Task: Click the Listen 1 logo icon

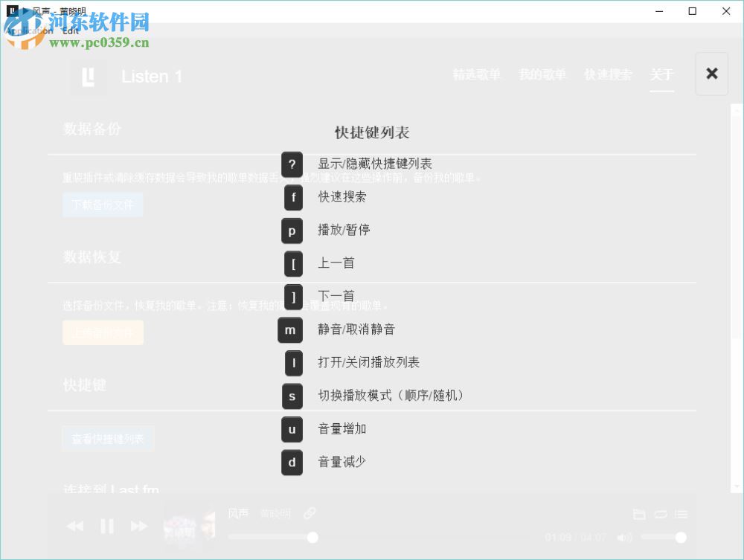Action: coord(89,77)
